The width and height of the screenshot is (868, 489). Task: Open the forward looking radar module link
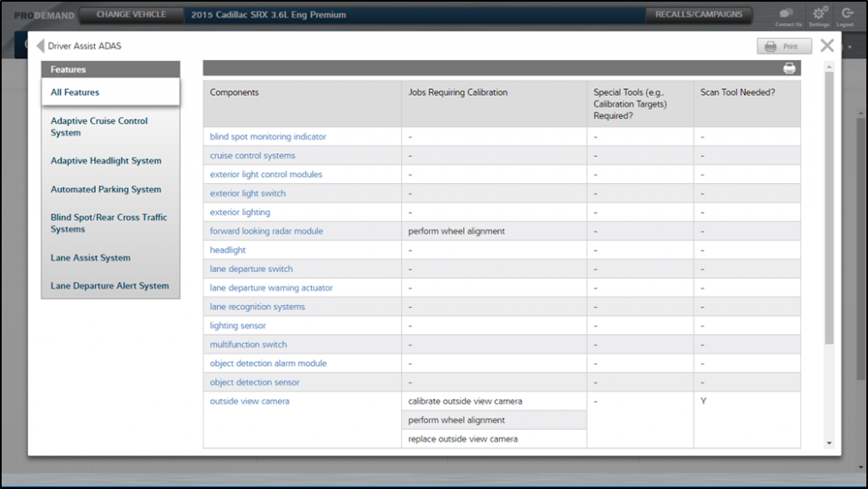(x=266, y=231)
